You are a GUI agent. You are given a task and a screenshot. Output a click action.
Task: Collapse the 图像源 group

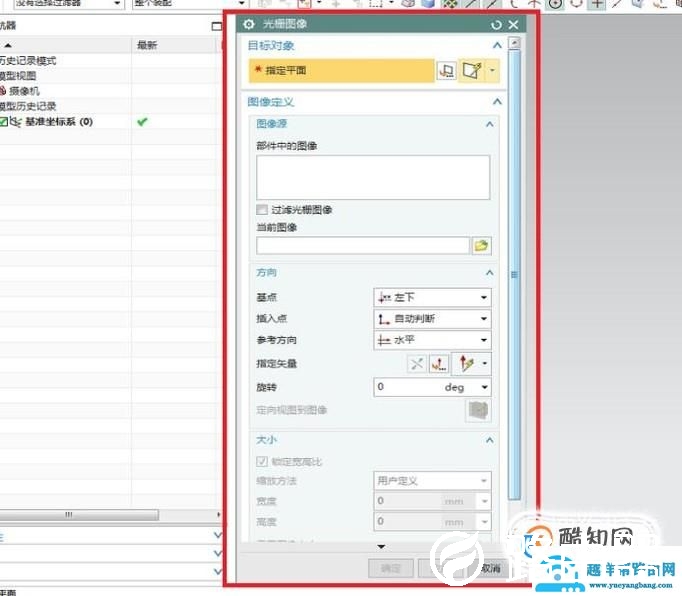[x=490, y=124]
